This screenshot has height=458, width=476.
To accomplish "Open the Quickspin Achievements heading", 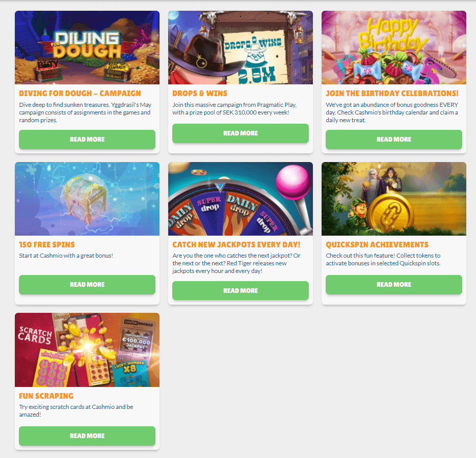I will [377, 245].
